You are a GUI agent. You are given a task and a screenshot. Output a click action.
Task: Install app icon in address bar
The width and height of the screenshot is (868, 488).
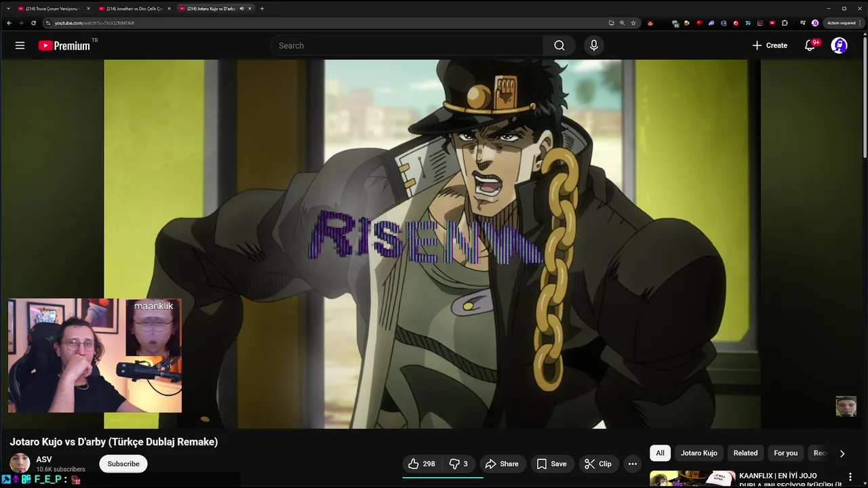[612, 23]
